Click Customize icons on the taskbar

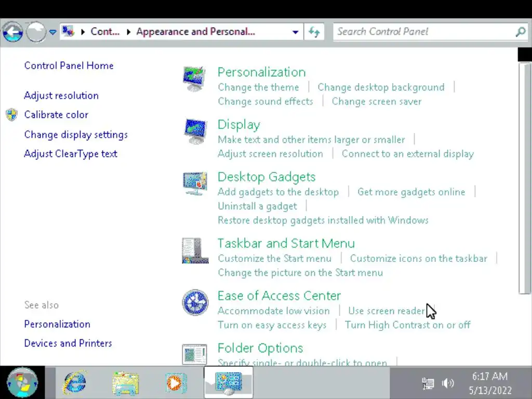point(419,259)
